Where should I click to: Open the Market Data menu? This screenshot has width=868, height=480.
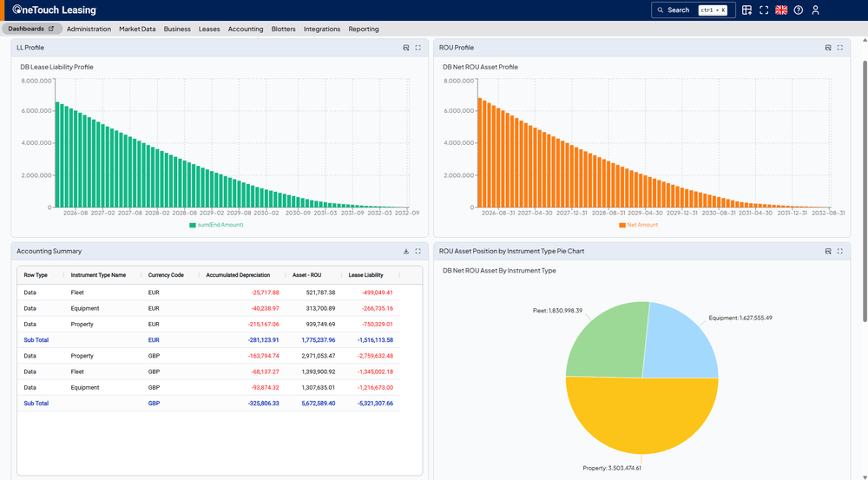tap(137, 29)
